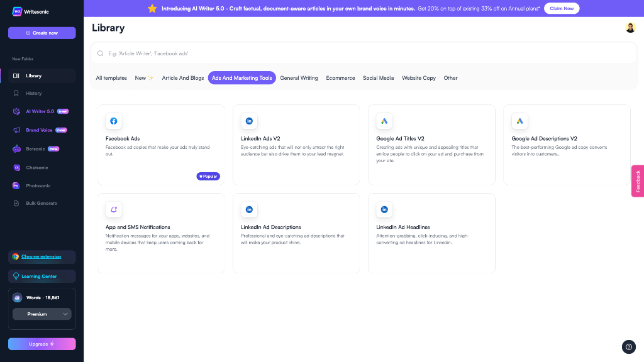
Task: Click the History sidebar label
Action: point(34,94)
